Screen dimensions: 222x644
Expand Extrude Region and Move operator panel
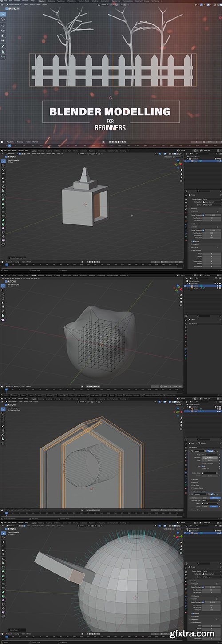(17, 258)
